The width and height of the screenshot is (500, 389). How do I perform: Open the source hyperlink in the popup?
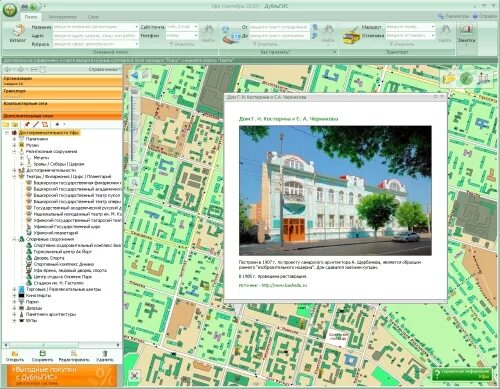(x=284, y=285)
